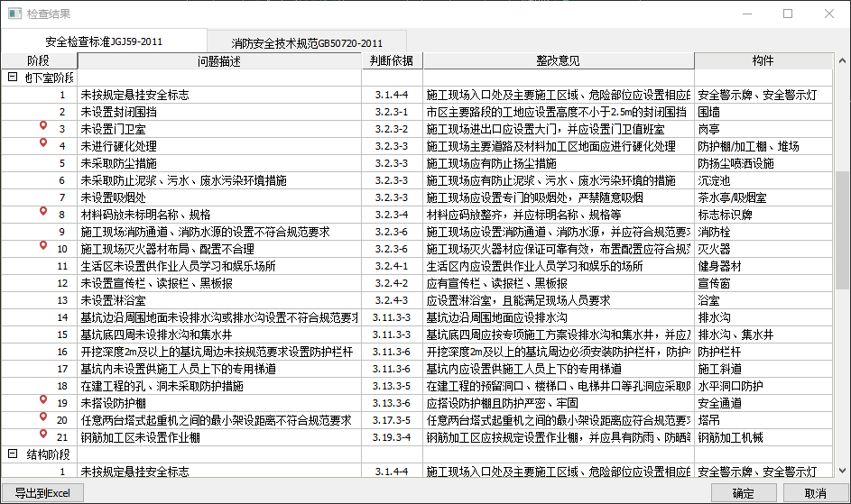Click the 构件 column header
The width and height of the screenshot is (851, 504).
point(763,60)
